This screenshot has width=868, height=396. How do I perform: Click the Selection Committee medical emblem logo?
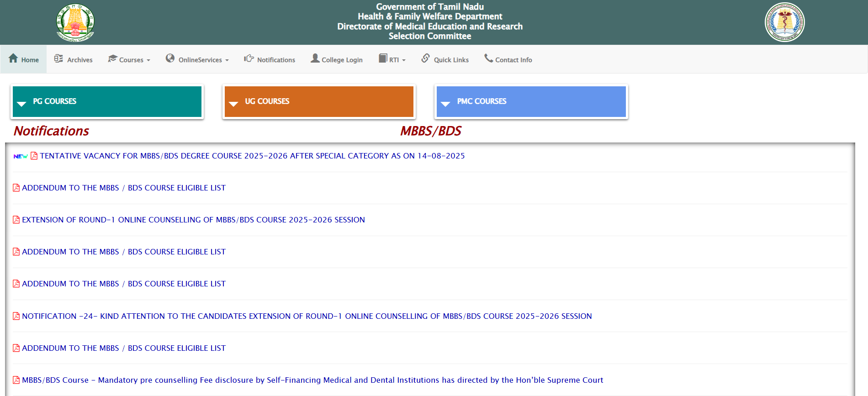(x=784, y=22)
